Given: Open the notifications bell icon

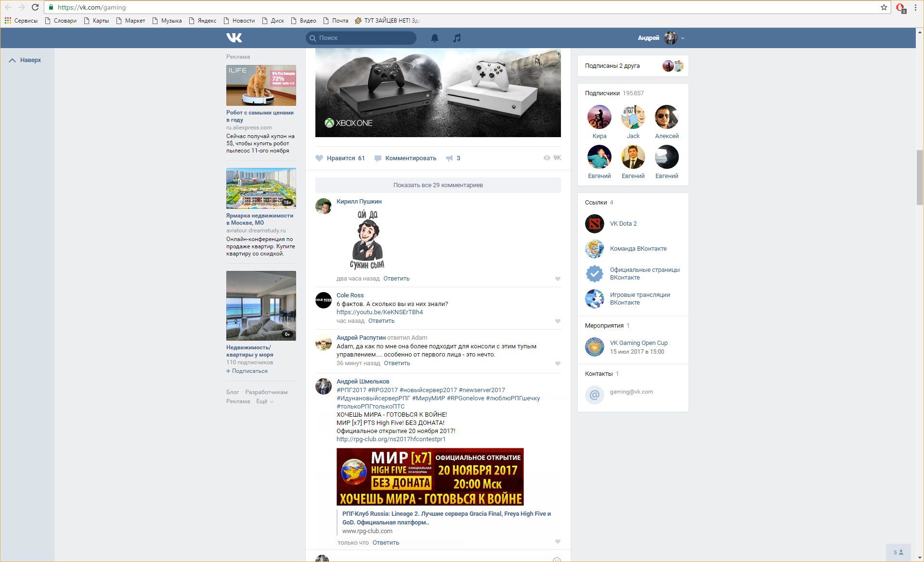Looking at the screenshot, I should (434, 38).
